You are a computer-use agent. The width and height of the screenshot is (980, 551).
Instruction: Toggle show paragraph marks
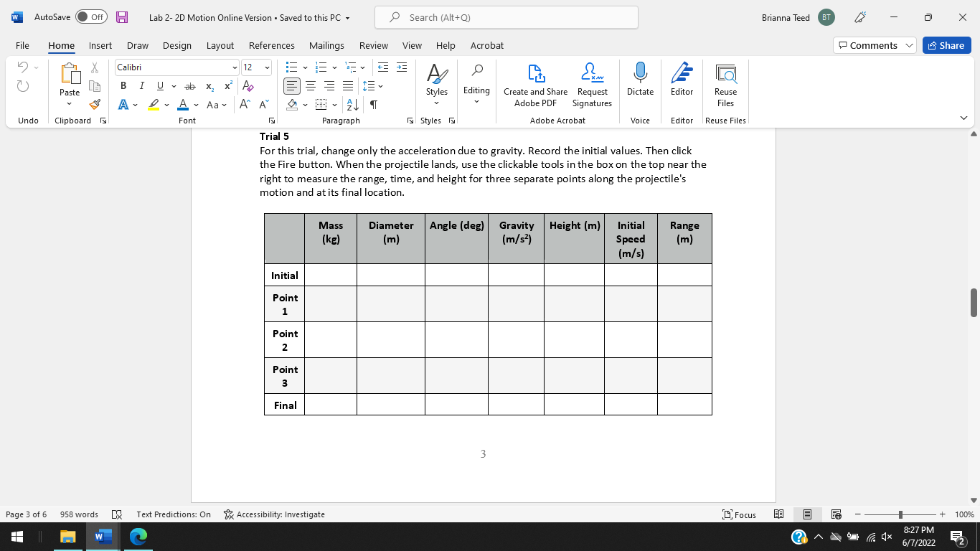coord(373,104)
